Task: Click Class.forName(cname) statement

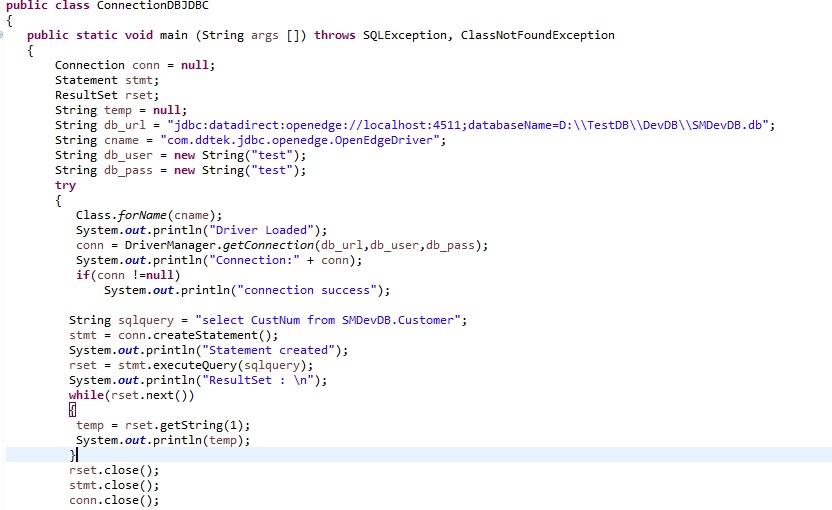Action: coord(149,215)
